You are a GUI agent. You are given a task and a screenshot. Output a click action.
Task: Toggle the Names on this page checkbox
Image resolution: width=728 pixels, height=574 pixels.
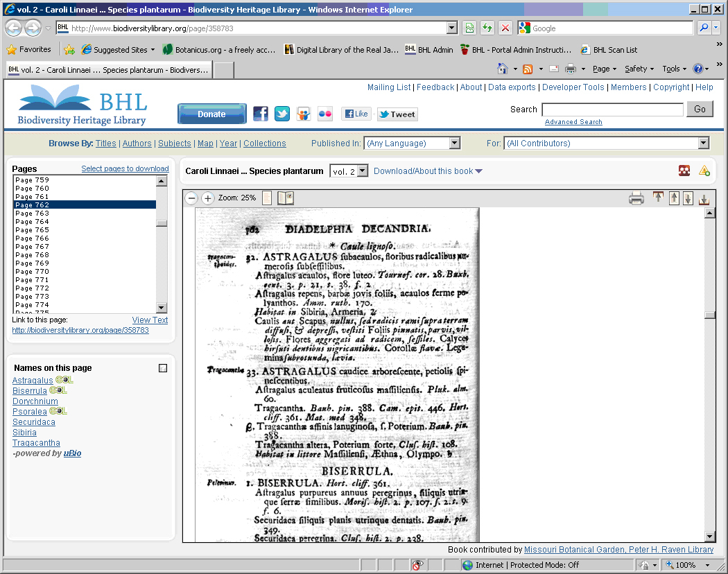pos(163,368)
